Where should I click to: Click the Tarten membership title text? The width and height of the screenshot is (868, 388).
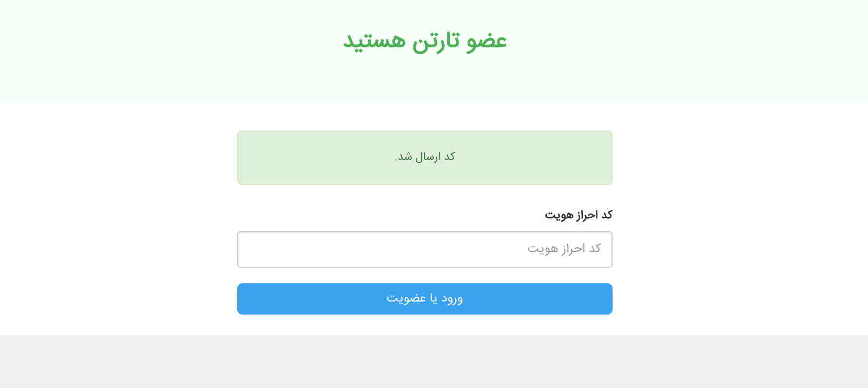click(425, 41)
